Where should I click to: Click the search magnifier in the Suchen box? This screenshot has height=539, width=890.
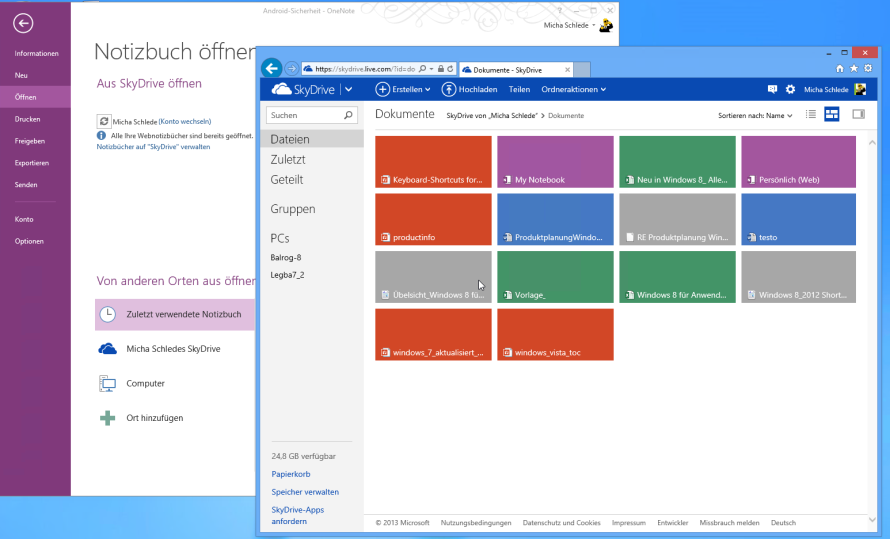[x=349, y=115]
